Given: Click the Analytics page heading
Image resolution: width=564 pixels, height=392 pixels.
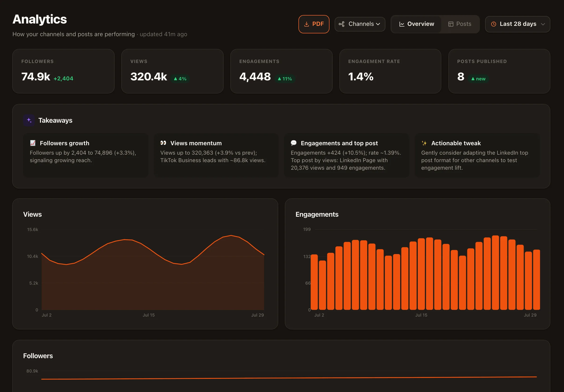Looking at the screenshot, I should coord(39,19).
